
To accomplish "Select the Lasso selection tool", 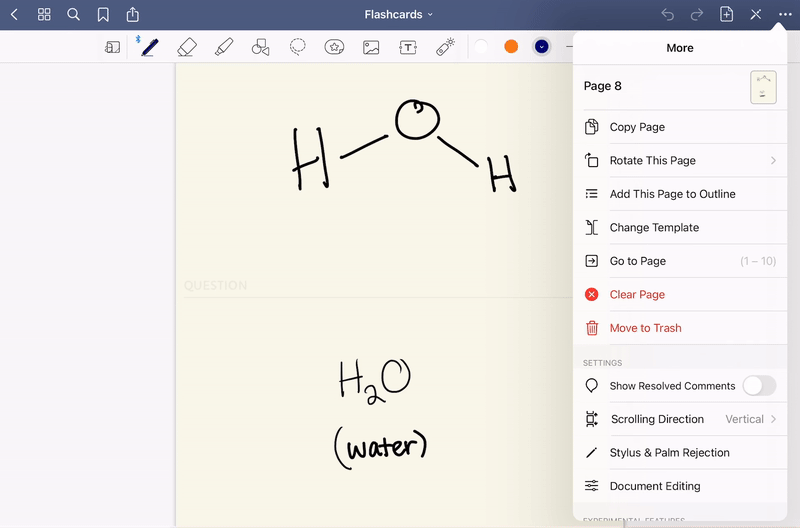I will click(x=298, y=47).
